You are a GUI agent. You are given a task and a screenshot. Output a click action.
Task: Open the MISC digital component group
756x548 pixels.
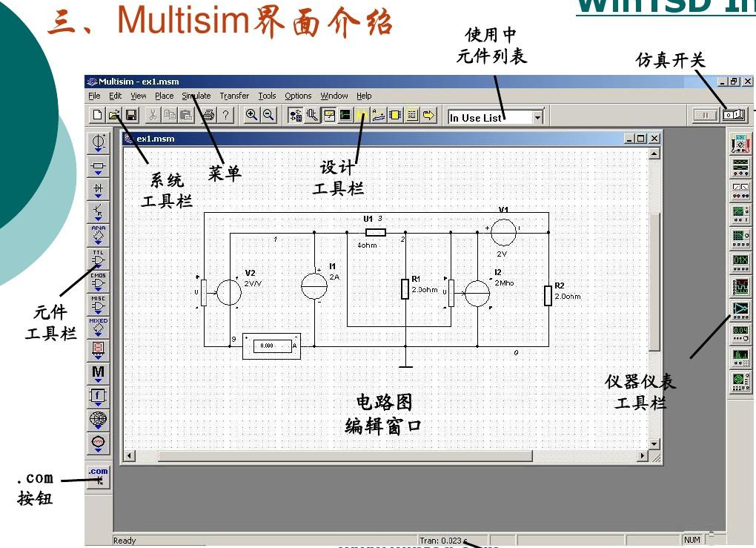pyautogui.click(x=99, y=304)
